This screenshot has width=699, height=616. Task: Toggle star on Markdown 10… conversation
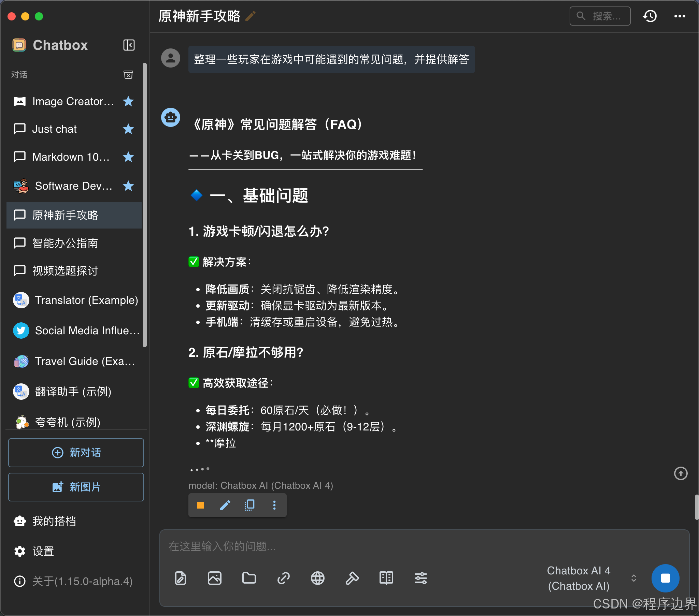pos(128,157)
